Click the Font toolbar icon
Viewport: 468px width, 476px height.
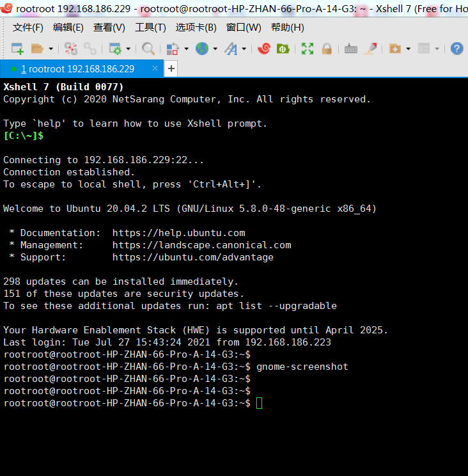(x=231, y=49)
